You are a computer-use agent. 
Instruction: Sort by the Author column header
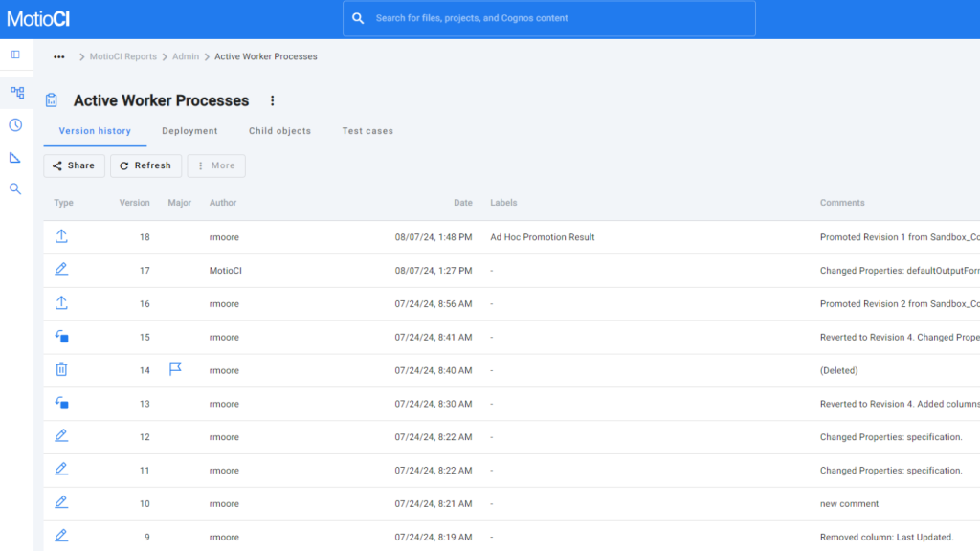pos(223,203)
